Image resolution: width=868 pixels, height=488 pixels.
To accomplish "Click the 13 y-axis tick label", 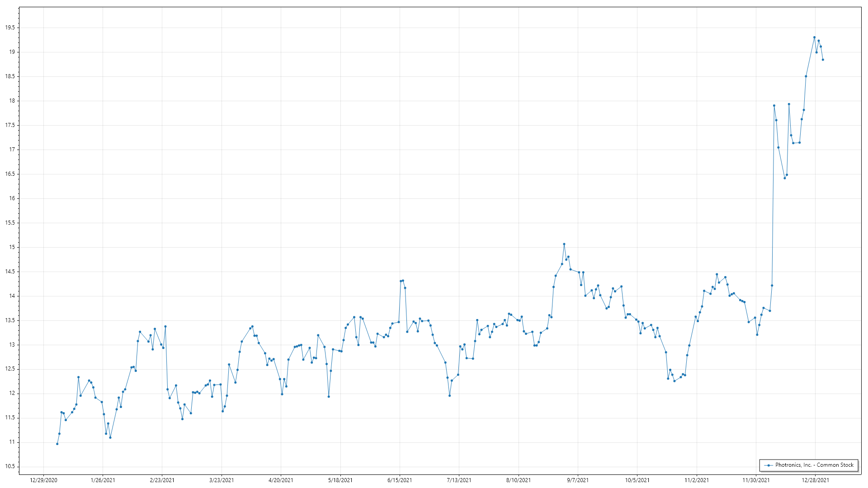I will (12, 345).
